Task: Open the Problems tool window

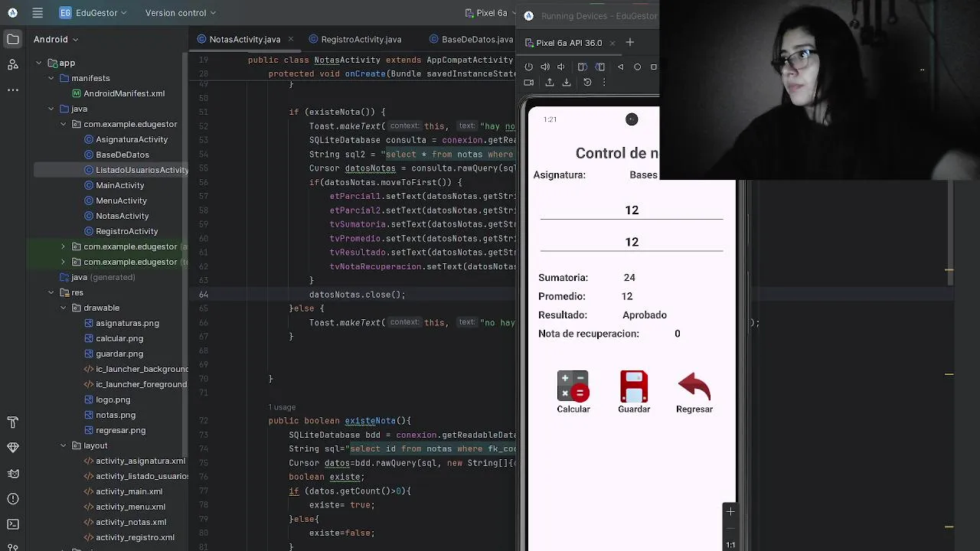Action: [x=13, y=499]
